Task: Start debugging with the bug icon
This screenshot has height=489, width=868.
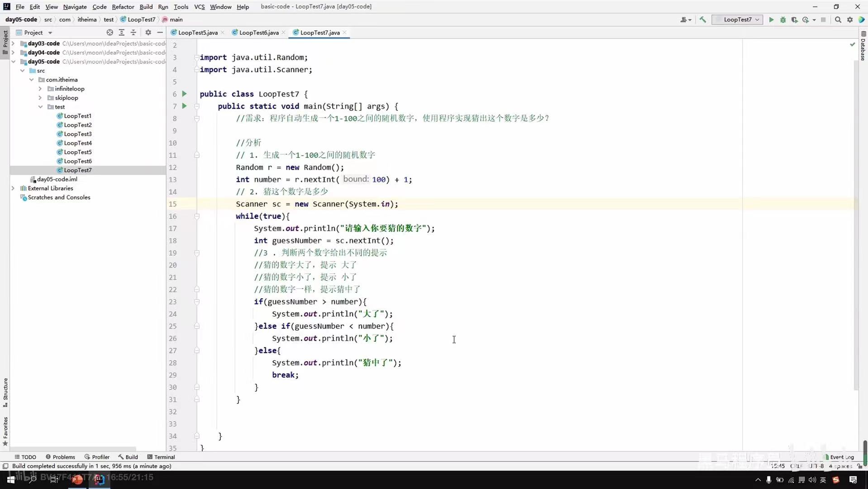Action: (782, 19)
